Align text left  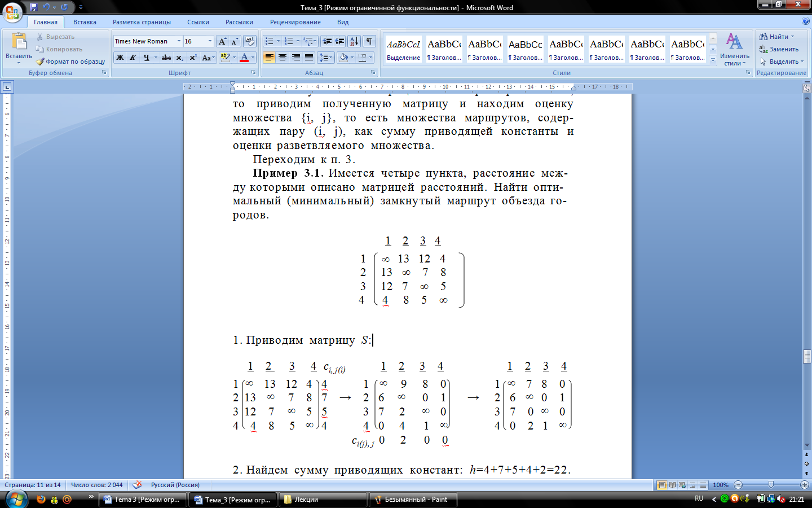pos(270,58)
